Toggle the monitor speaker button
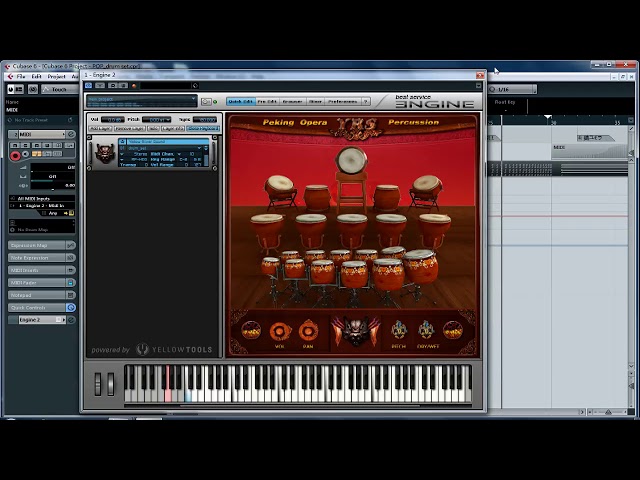 pyautogui.click(x=26, y=154)
